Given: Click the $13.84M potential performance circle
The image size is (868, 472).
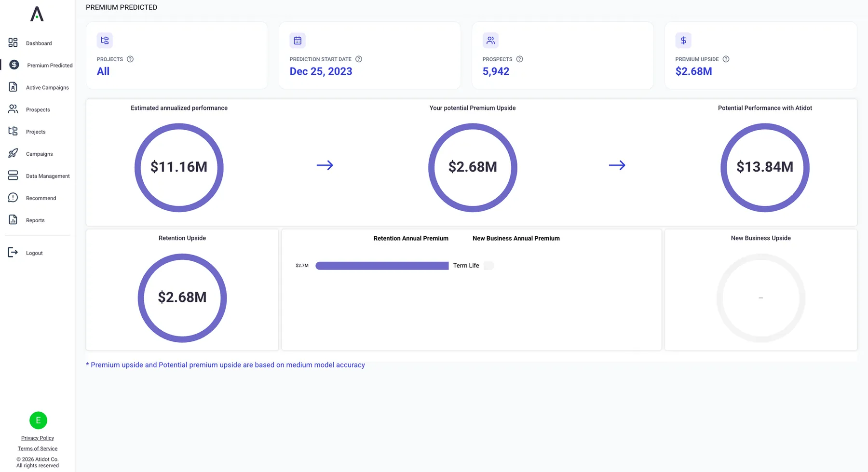Looking at the screenshot, I should click(x=765, y=167).
